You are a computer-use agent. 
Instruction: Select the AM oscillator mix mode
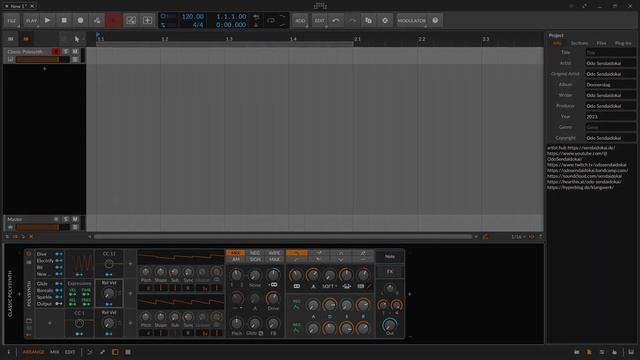coord(236,259)
